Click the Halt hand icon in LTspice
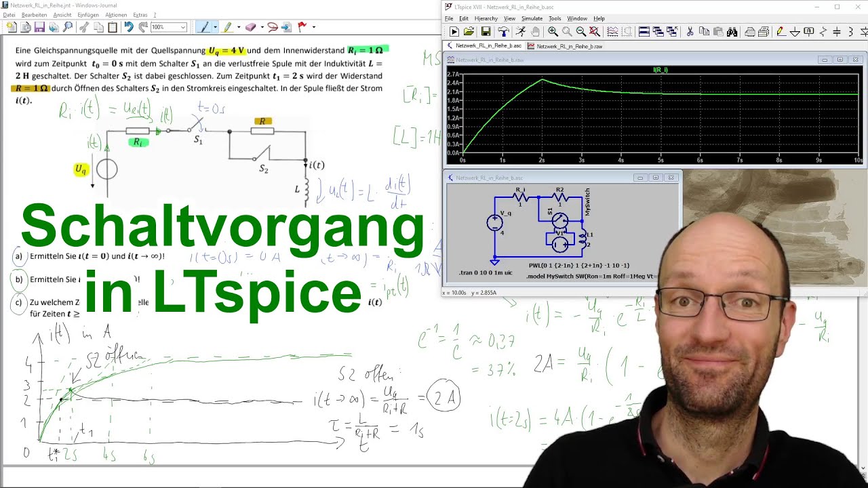The image size is (868, 488). pyautogui.click(x=536, y=32)
